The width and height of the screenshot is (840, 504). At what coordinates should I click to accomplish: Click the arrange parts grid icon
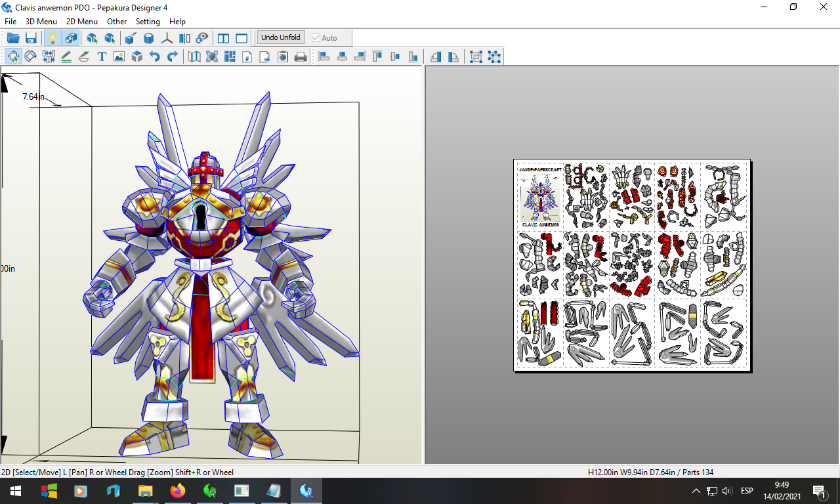(230, 56)
